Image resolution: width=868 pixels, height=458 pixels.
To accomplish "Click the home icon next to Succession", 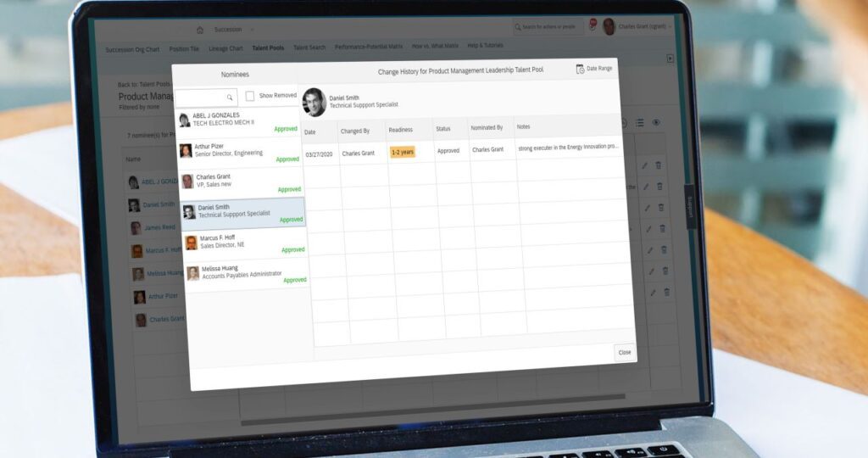I will [200, 30].
